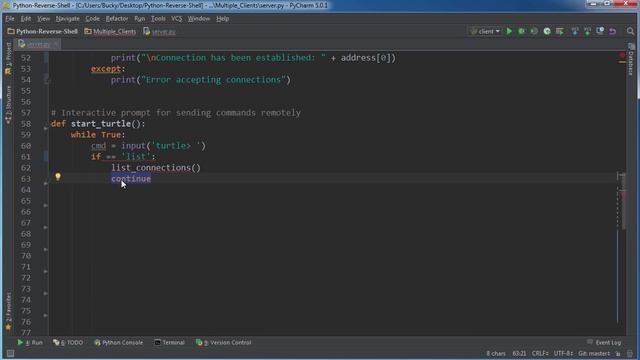Open the Event Log
640x360 pixels.
click(604, 342)
